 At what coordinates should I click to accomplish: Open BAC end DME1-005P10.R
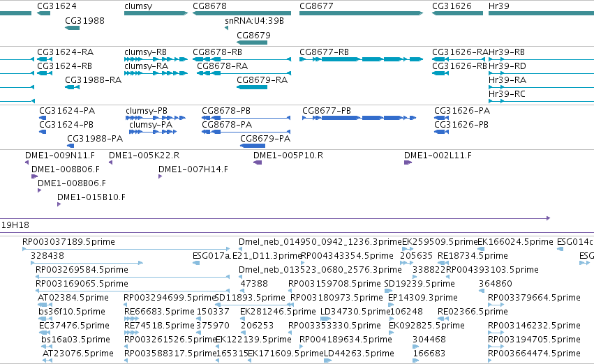288,156
